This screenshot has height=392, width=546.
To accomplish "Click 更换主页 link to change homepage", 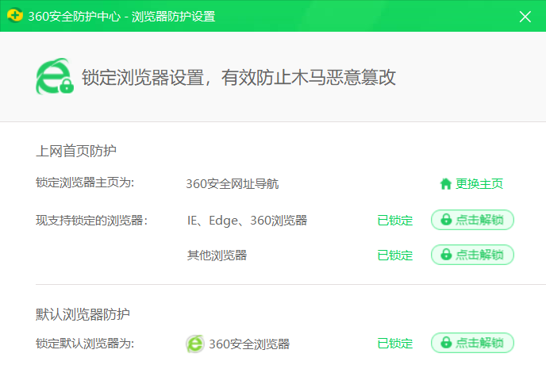I will [479, 184].
